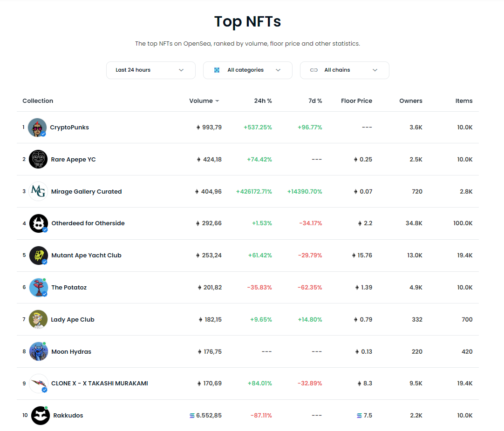
Task: Click the Ethereum icon beside 424,18 volume
Action: pos(198,160)
